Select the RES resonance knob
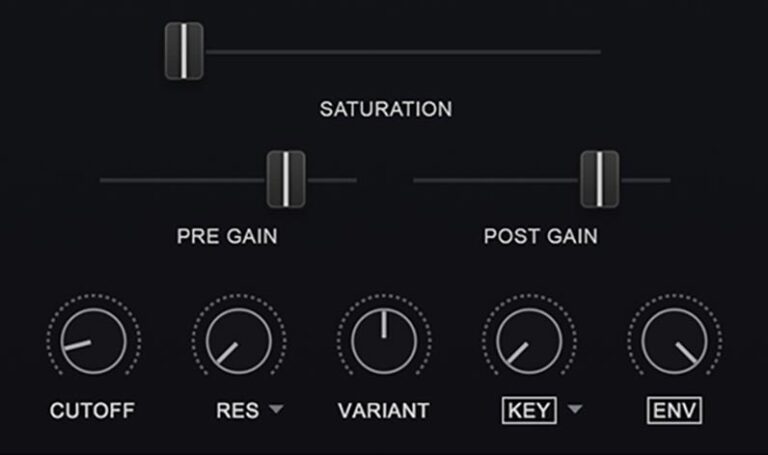 [x=239, y=341]
